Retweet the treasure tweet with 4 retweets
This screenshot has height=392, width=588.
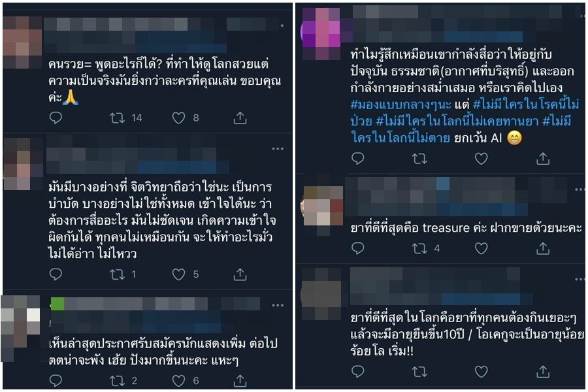[x=419, y=248]
